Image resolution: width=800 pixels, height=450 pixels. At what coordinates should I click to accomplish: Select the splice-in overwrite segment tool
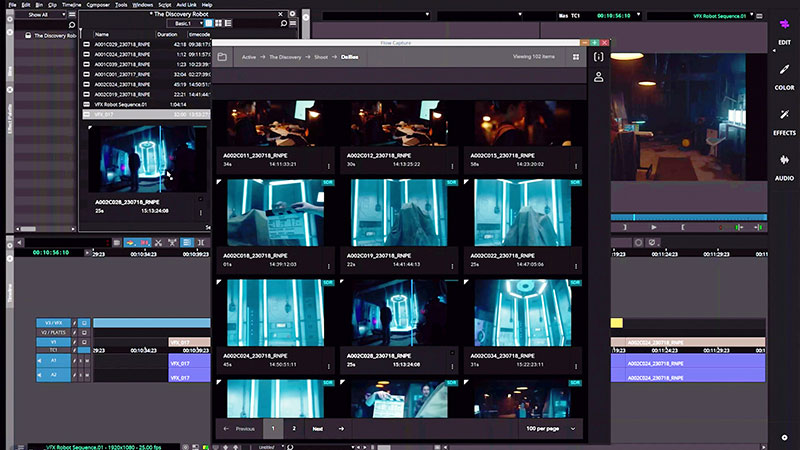(x=130, y=243)
